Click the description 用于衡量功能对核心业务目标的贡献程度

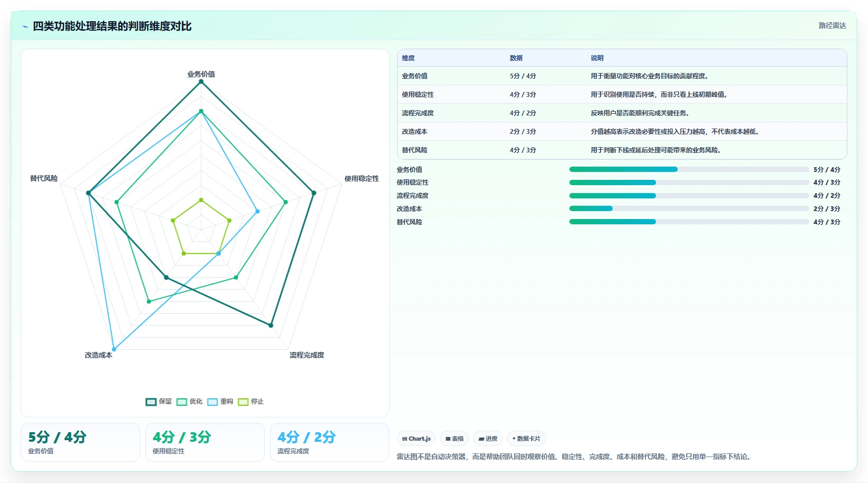coord(649,76)
